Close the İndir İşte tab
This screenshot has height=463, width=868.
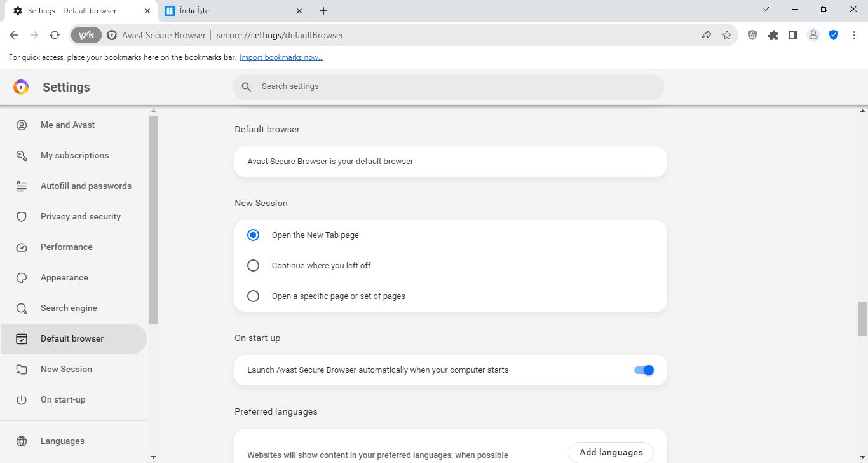pyautogui.click(x=300, y=11)
